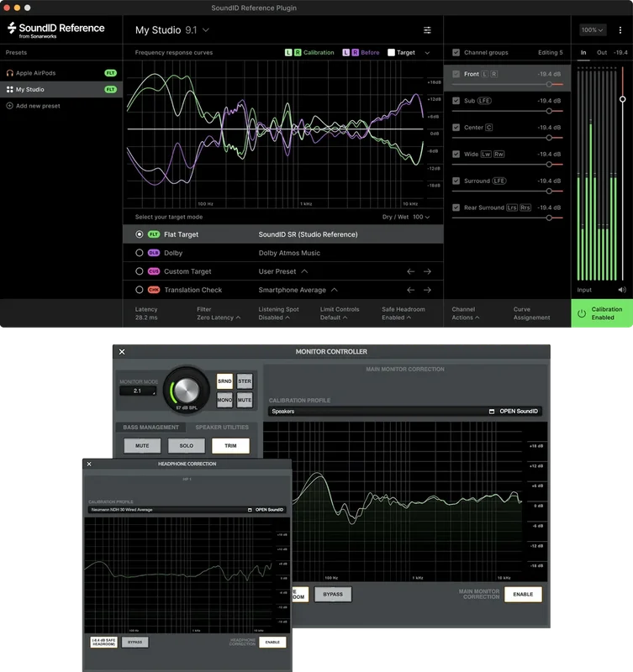Go to previous Custom Target user preset arrow
The width and height of the screenshot is (633, 672).
click(410, 271)
